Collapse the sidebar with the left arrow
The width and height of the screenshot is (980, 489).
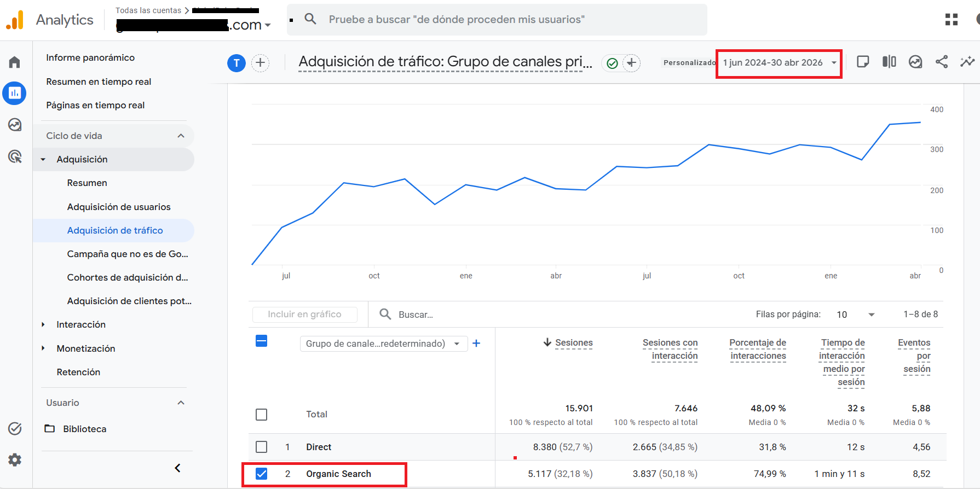177,468
